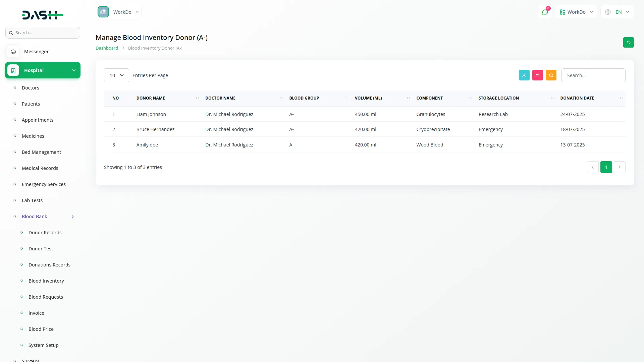
Task: Open the entries per page dropdown
Action: coord(116,75)
